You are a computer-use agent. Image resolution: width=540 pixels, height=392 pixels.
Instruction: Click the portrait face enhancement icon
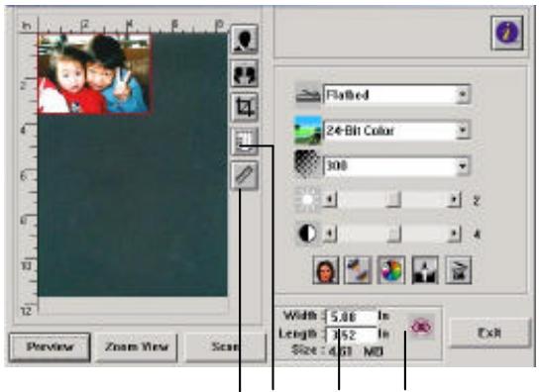tap(325, 270)
